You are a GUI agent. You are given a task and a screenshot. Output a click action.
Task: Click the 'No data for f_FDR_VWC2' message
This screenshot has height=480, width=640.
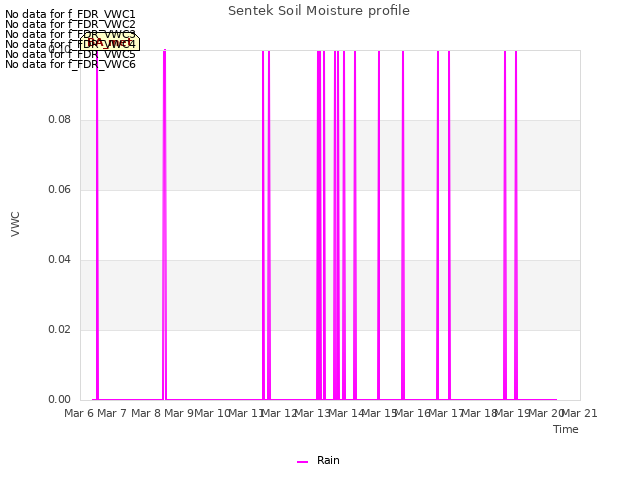(x=70, y=24)
